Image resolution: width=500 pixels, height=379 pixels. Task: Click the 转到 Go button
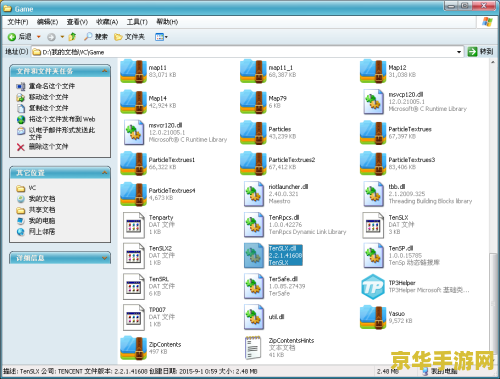480,51
